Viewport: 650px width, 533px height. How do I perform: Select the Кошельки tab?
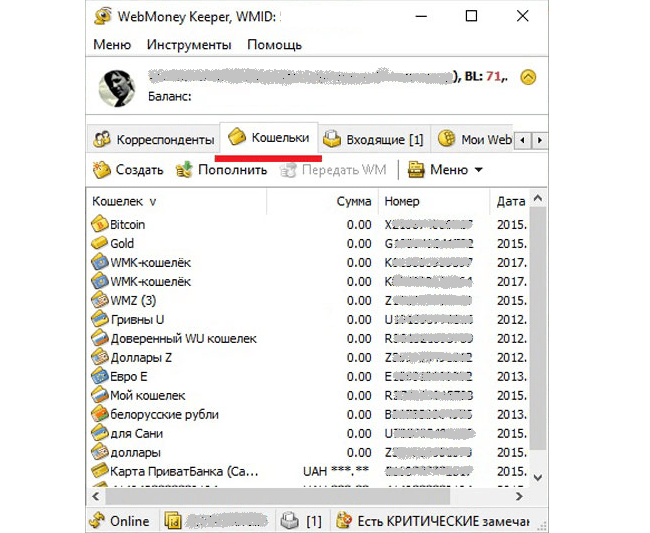click(269, 137)
